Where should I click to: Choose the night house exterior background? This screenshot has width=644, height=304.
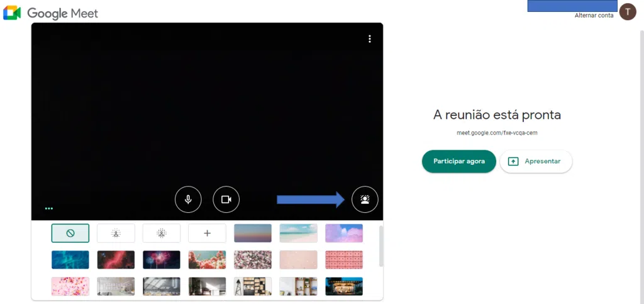point(344,286)
